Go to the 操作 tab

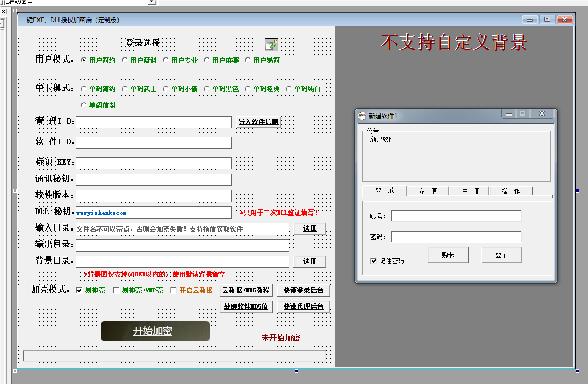511,191
